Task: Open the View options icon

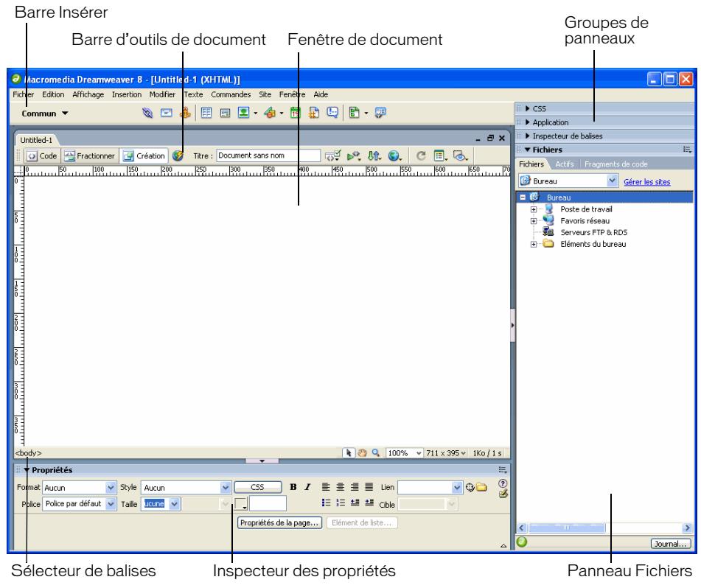Action: 440,155
